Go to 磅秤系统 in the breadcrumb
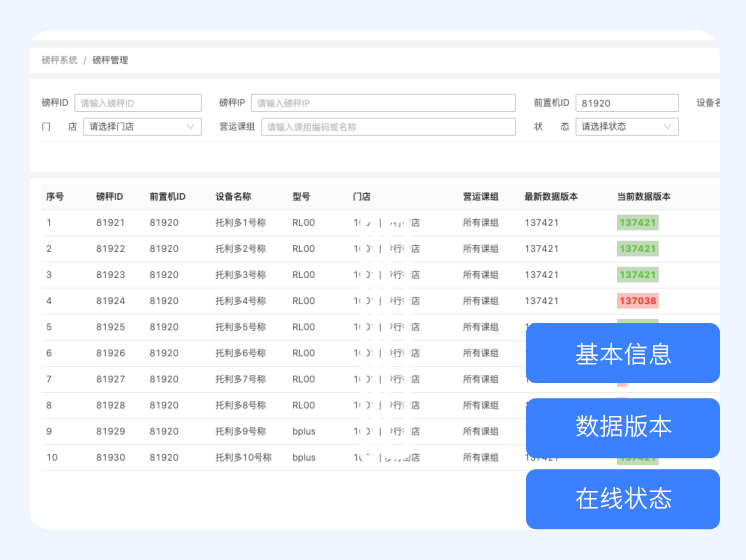 59,60
